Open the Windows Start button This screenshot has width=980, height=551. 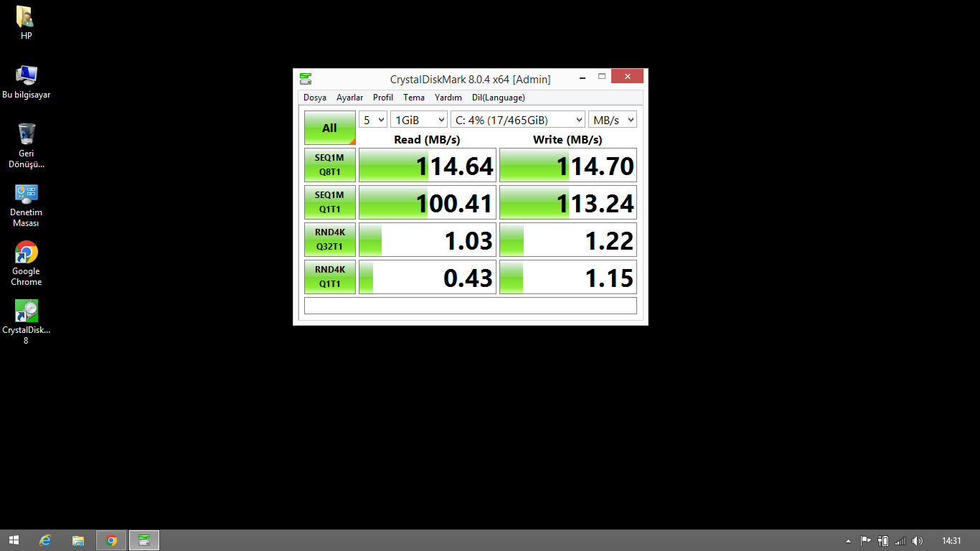point(14,540)
